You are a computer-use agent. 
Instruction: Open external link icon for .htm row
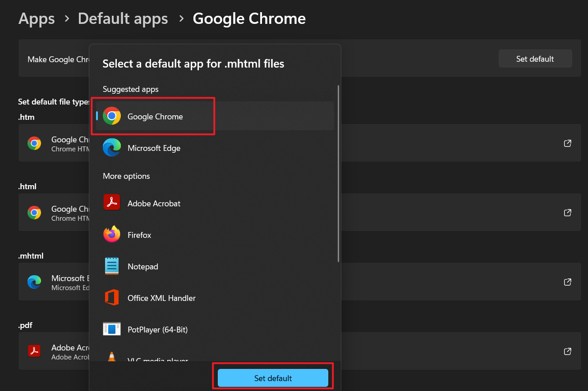click(x=568, y=143)
